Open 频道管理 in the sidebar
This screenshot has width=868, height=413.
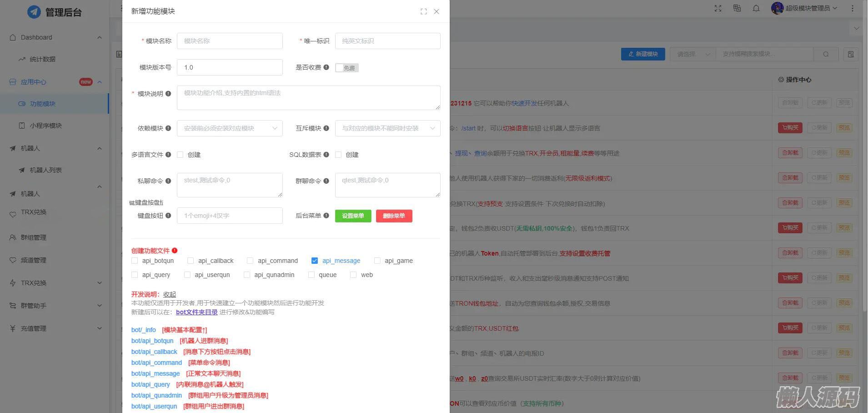(x=34, y=260)
